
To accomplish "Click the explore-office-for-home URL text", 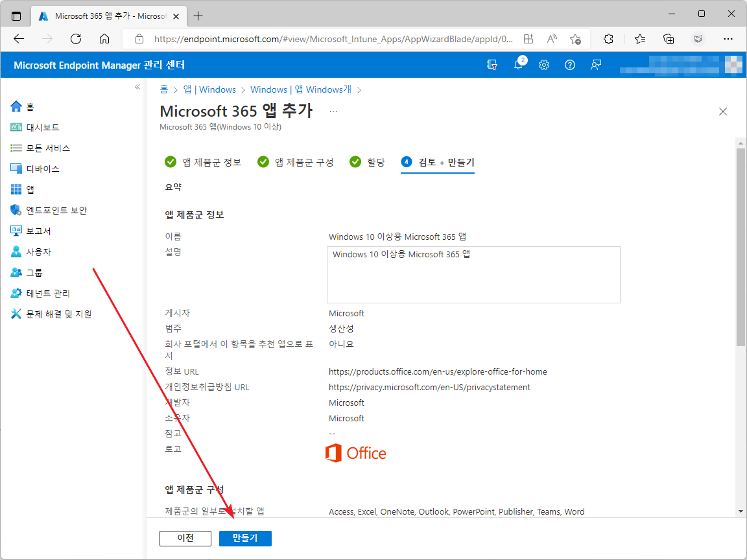I will 438,372.
